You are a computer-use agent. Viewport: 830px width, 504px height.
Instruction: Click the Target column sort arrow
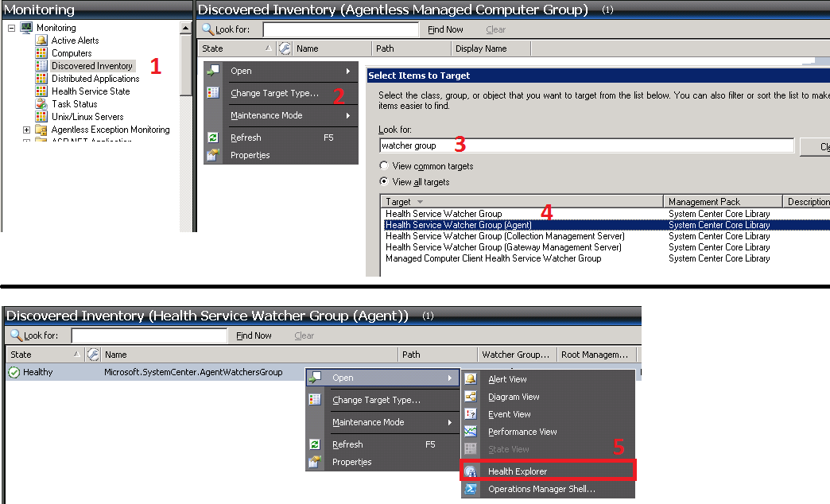(421, 202)
